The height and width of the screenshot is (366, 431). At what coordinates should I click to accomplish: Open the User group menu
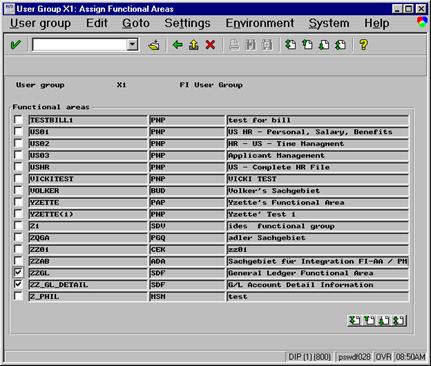click(40, 23)
